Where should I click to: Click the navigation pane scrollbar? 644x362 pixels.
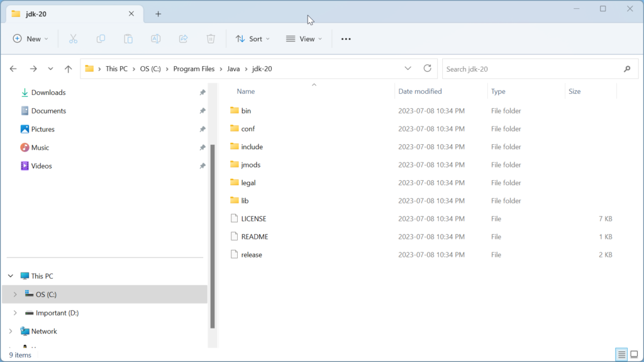tap(213, 236)
